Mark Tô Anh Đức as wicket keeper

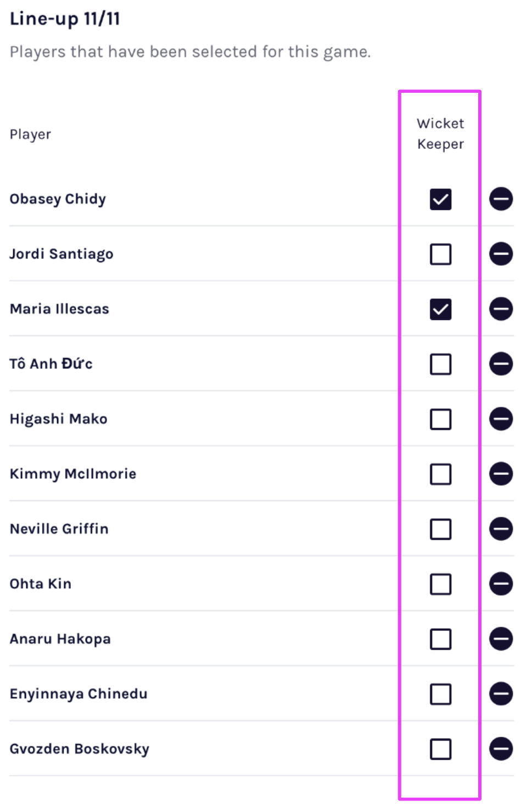[x=440, y=364]
